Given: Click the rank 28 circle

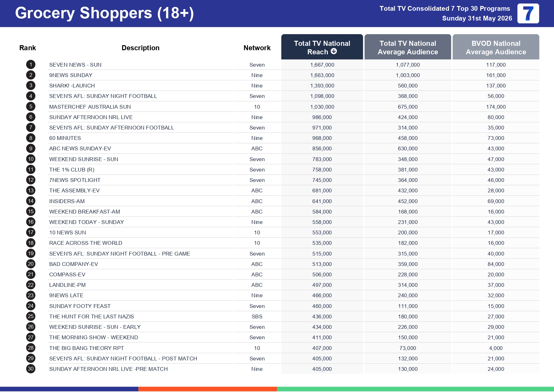Looking at the screenshot, I should click(31, 348).
